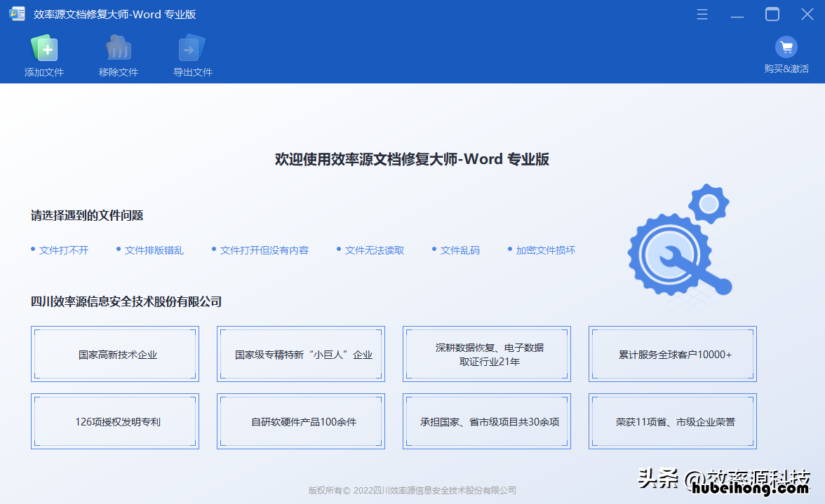Open the hamburger menu in title bar

click(702, 15)
